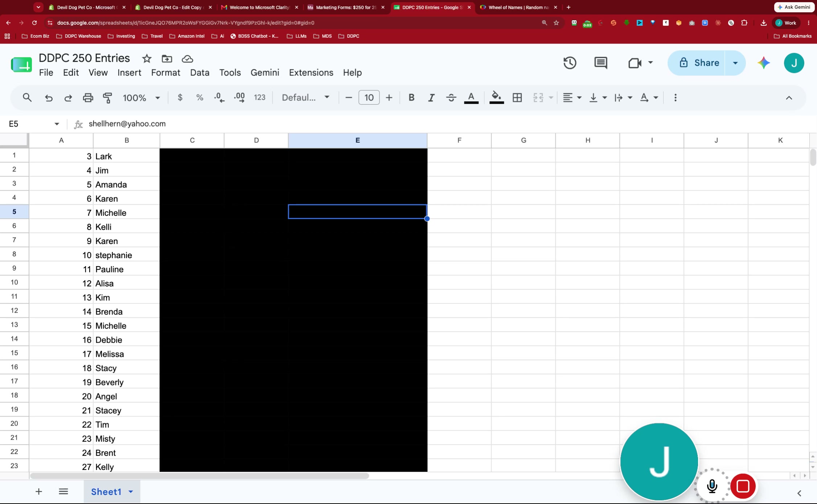The width and height of the screenshot is (817, 504).
Task: Activate the paint format tool
Action: click(x=107, y=98)
